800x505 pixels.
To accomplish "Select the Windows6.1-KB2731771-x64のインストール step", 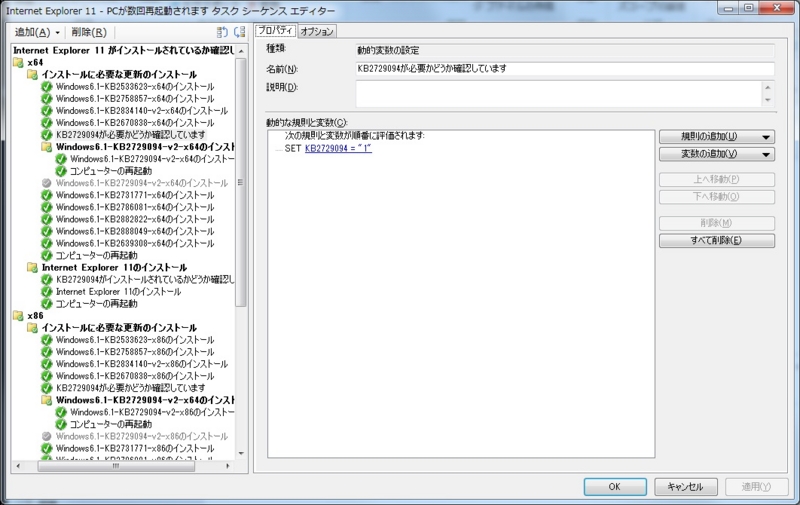I will 135,195.
